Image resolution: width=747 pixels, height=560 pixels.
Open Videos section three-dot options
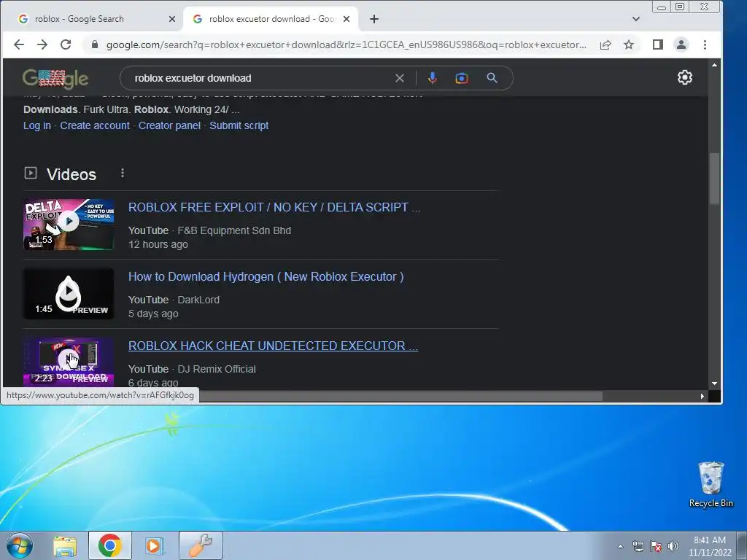pos(123,174)
